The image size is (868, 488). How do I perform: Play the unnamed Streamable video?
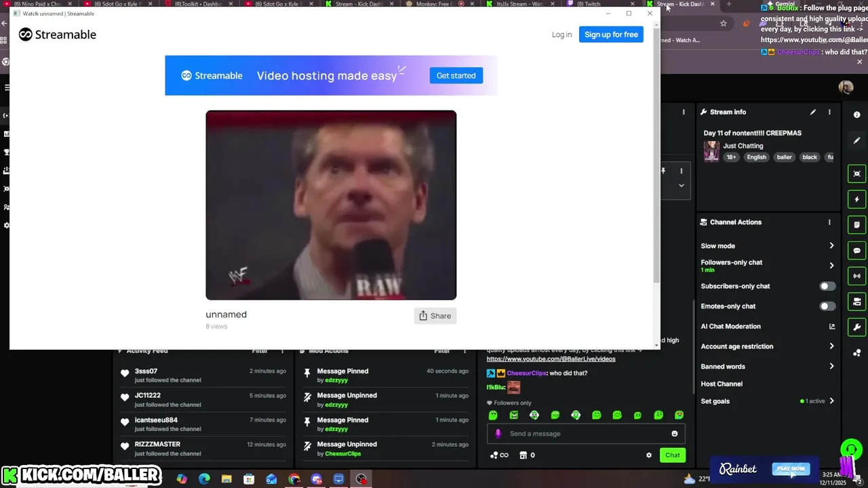point(331,205)
